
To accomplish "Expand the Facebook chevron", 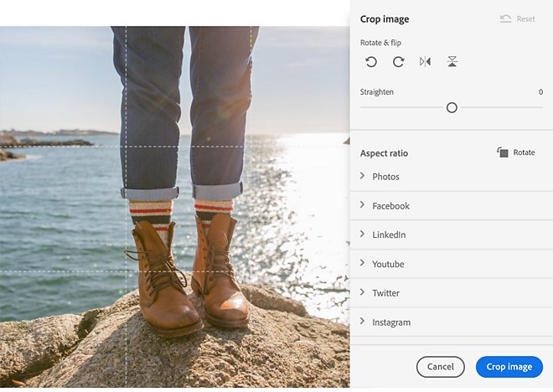I will [362, 205].
